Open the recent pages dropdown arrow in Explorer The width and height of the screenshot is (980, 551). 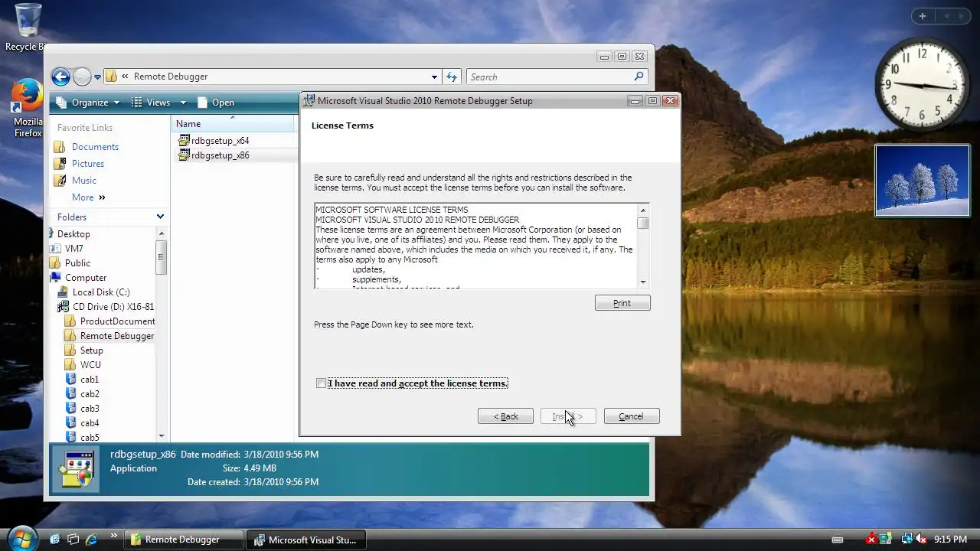[x=97, y=77]
